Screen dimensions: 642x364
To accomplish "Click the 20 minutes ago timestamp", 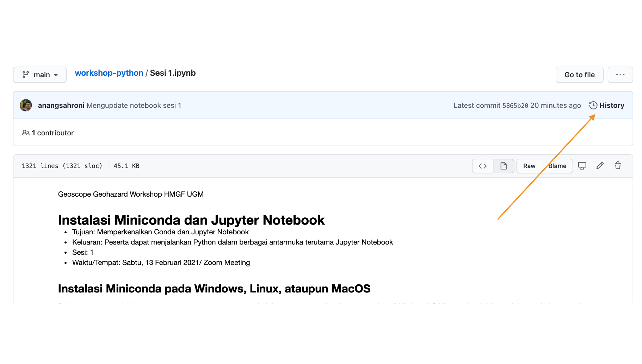I will [556, 105].
